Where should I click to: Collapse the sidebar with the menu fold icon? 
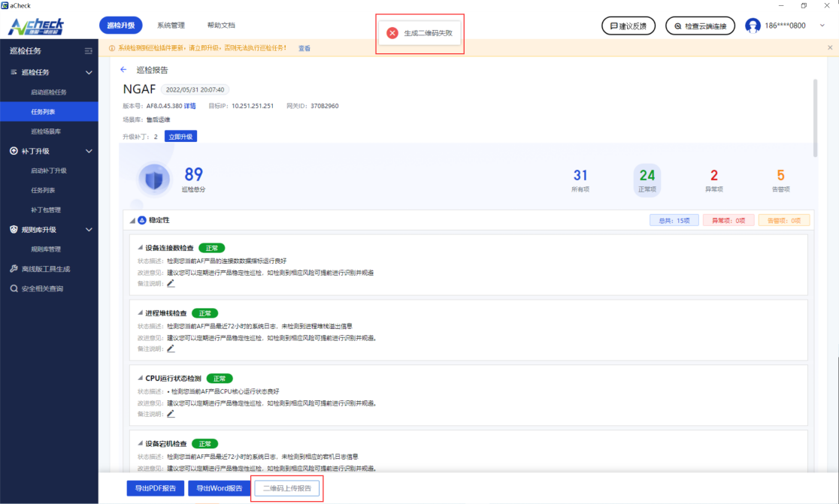coord(89,51)
